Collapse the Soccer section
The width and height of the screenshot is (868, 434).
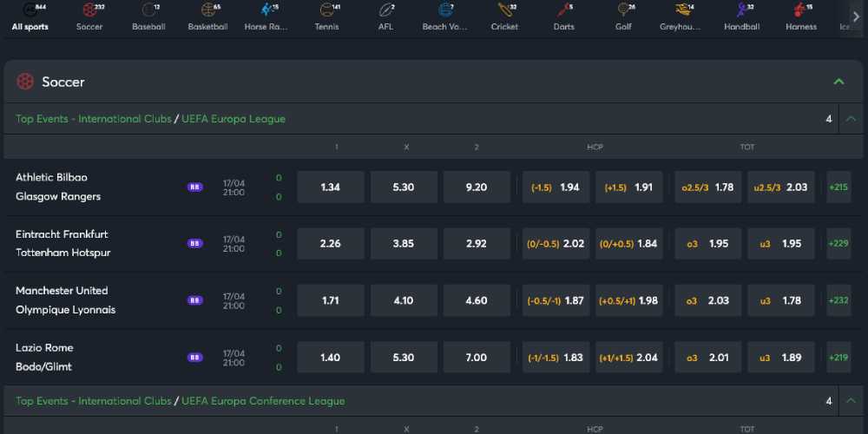838,82
